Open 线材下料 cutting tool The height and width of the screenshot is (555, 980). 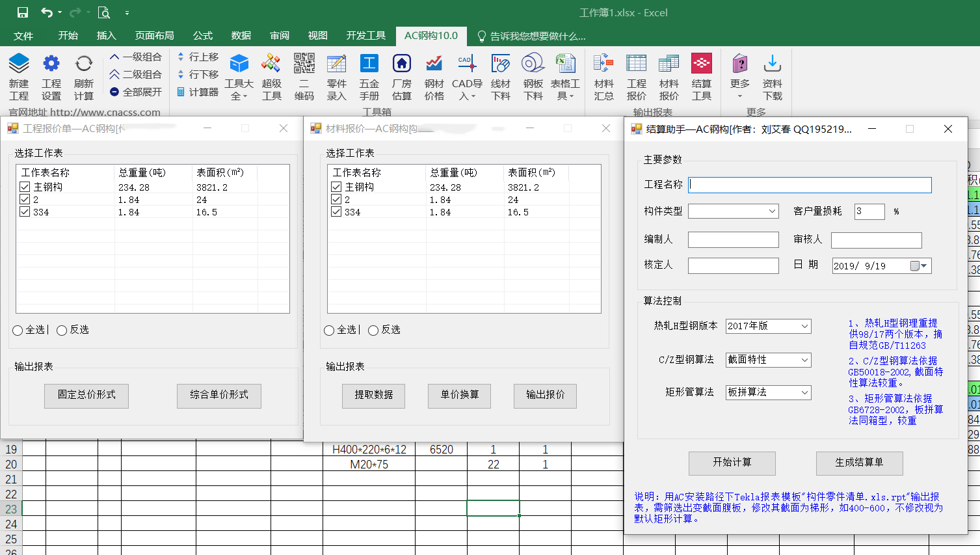click(x=501, y=77)
